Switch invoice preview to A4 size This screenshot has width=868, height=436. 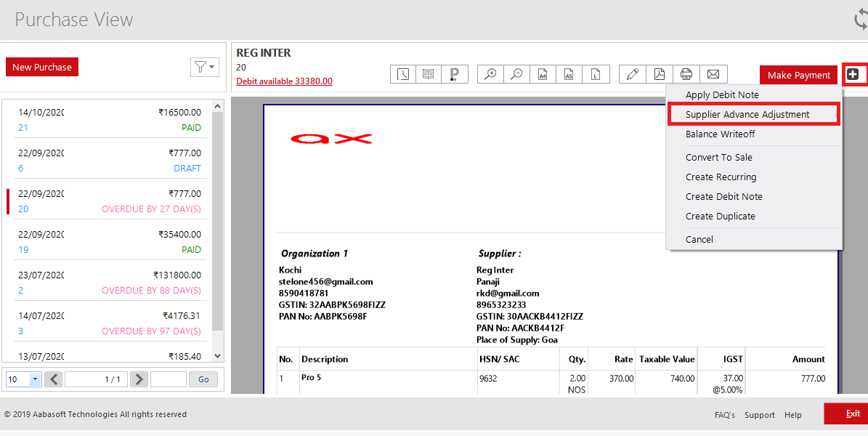pyautogui.click(x=543, y=73)
